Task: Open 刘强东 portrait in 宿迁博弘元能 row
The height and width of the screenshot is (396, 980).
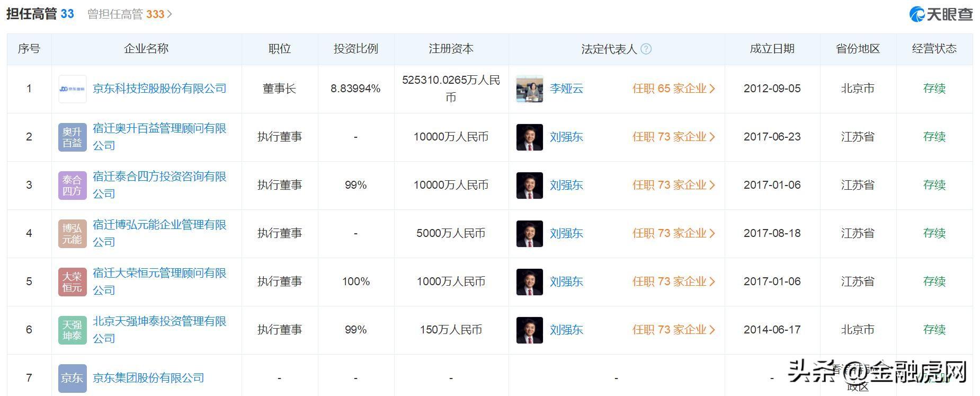Action: 530,234
